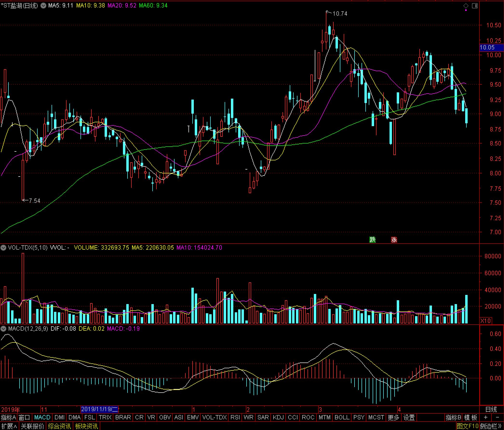This screenshot has height=430, width=504.
Task: Expand the VOL-TDX indicator dropdown arrow
Action: [x=3, y=248]
